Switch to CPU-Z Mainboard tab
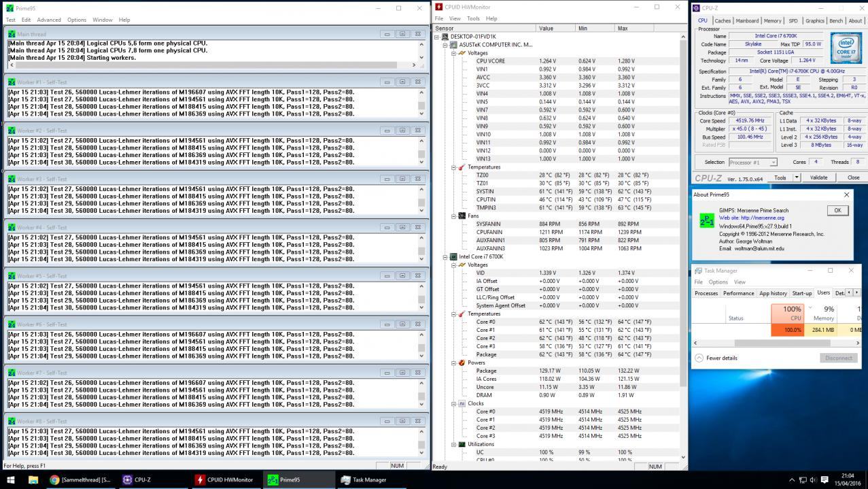This screenshot has height=489, width=868. 747,21
